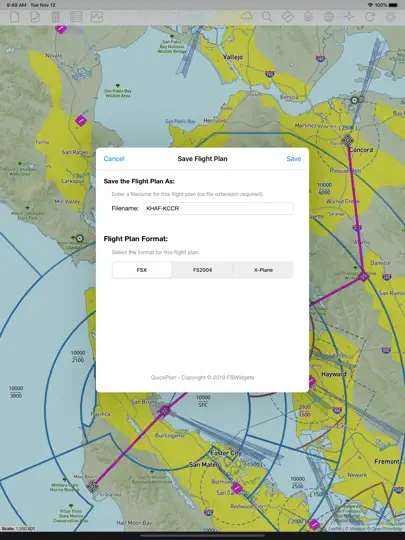Viewport: 405px width, 540px height.
Task: Click the magenta marker near San Rafael
Action: pos(81,121)
